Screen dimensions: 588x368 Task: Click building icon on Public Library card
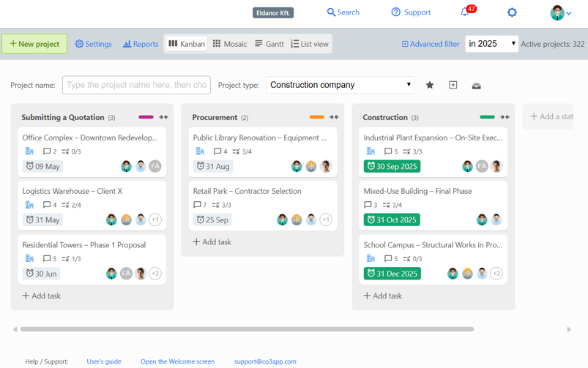(x=200, y=151)
